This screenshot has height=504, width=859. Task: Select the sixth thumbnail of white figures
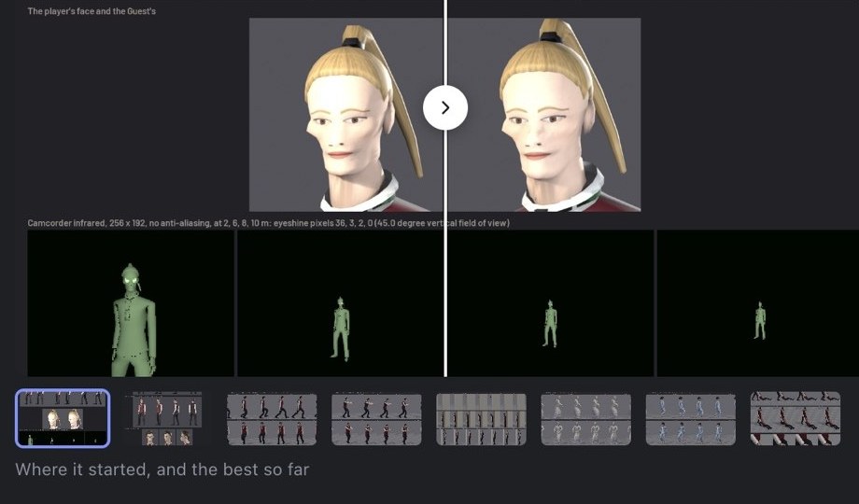click(585, 418)
